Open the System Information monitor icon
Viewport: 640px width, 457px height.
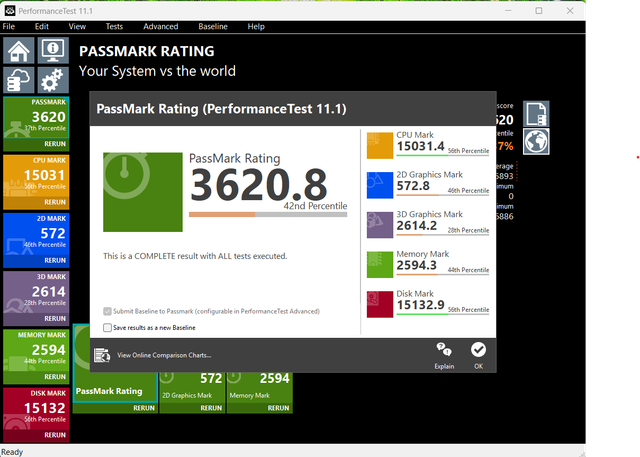(x=53, y=51)
